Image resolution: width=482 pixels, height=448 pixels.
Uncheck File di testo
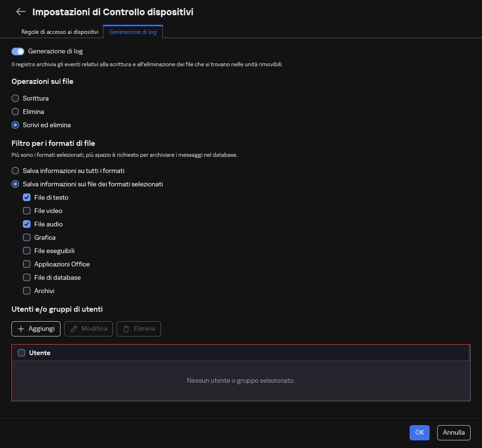[27, 197]
